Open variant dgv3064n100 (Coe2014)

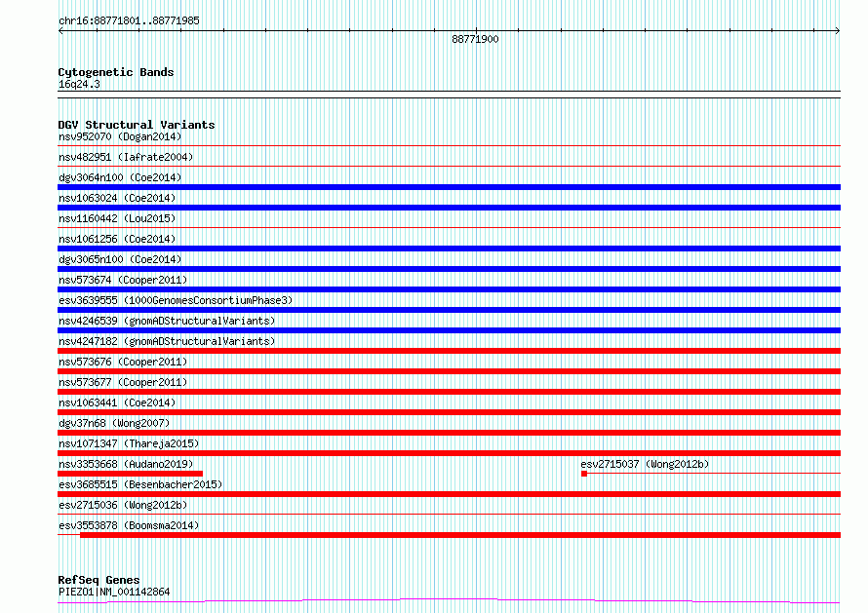(x=120, y=177)
